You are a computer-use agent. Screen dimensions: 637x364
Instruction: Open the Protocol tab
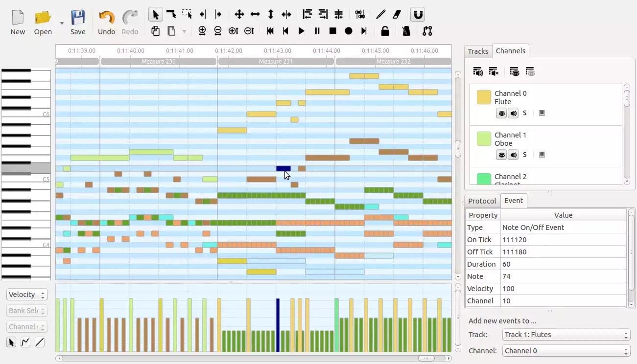click(x=482, y=201)
